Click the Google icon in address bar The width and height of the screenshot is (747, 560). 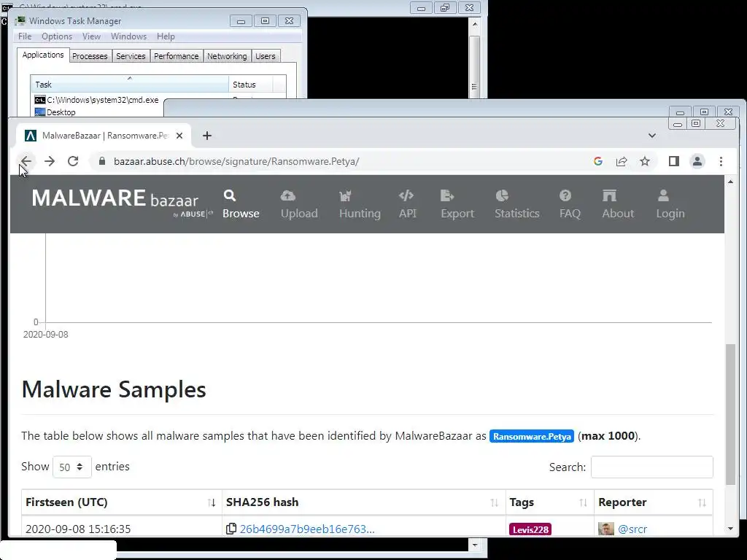coord(598,161)
